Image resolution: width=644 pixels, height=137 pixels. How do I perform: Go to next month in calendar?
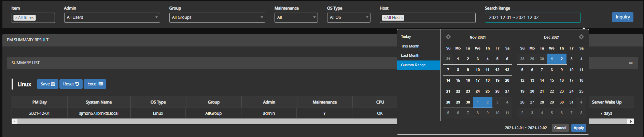[x=581, y=37]
